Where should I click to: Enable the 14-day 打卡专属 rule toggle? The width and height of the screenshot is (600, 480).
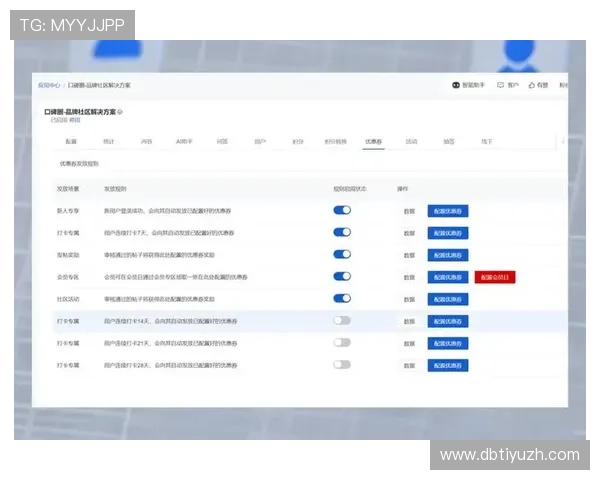(342, 320)
